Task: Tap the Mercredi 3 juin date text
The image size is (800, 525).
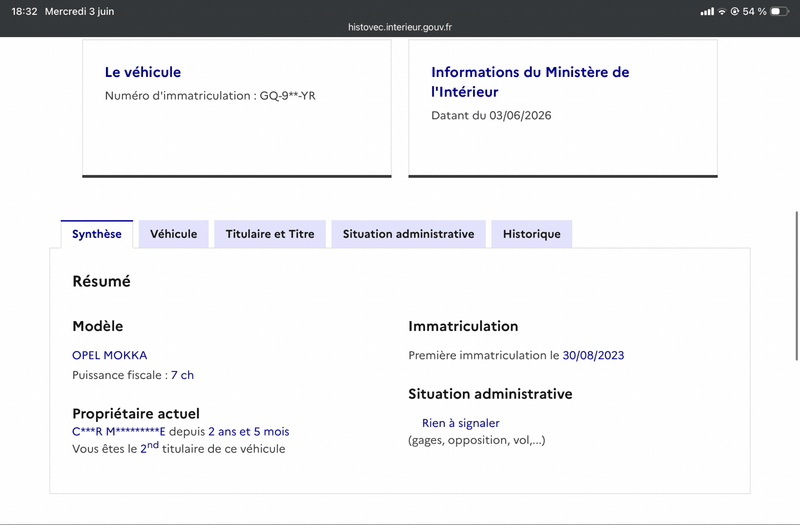Action: pyautogui.click(x=80, y=11)
